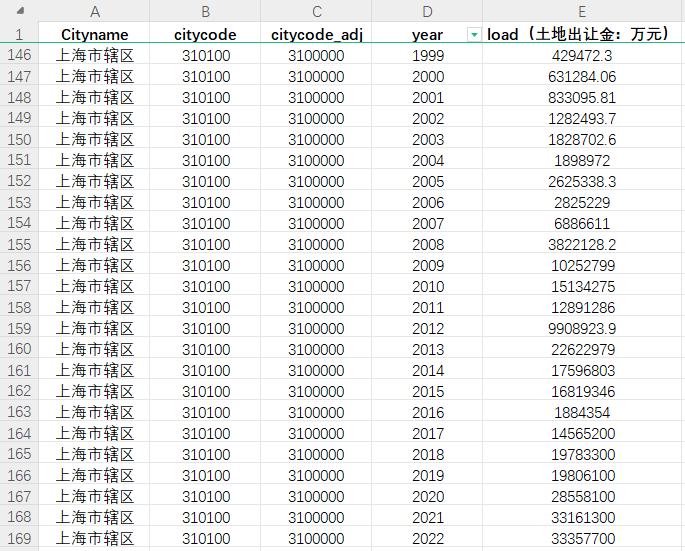
Task: Select the cell containing 6886611
Action: click(582, 223)
